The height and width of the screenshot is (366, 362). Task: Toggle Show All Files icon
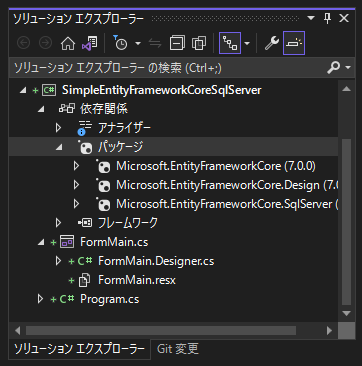[199, 43]
